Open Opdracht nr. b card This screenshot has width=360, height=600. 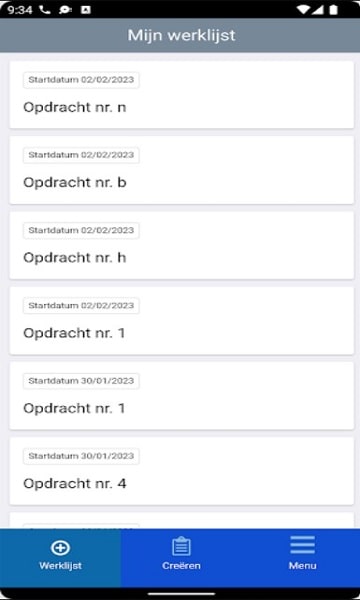point(181,170)
